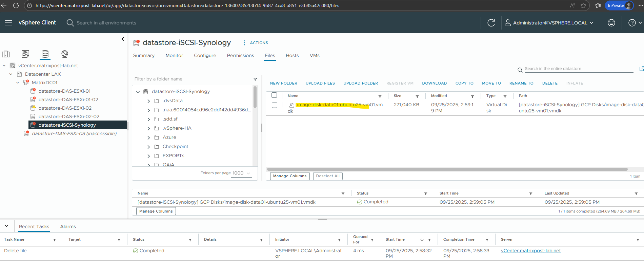Image resolution: width=644 pixels, height=275 pixels.
Task: Sort tasks by Start Time arrow
Action: coord(422,239)
